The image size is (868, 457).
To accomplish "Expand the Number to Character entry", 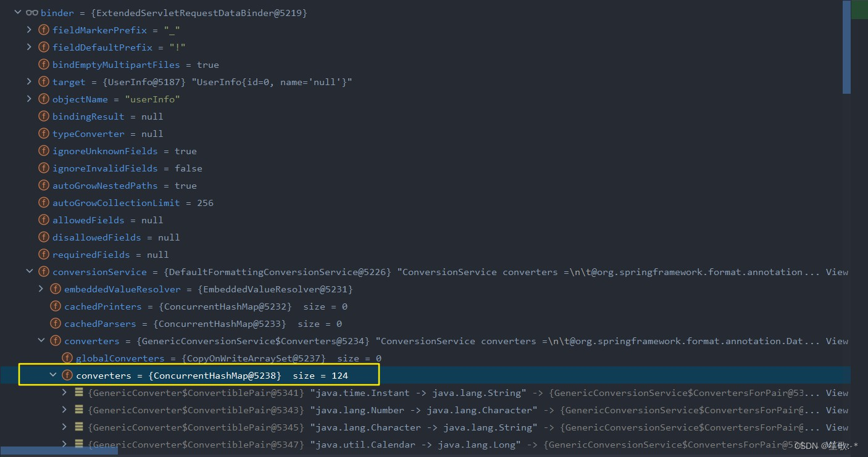I will pyautogui.click(x=65, y=410).
